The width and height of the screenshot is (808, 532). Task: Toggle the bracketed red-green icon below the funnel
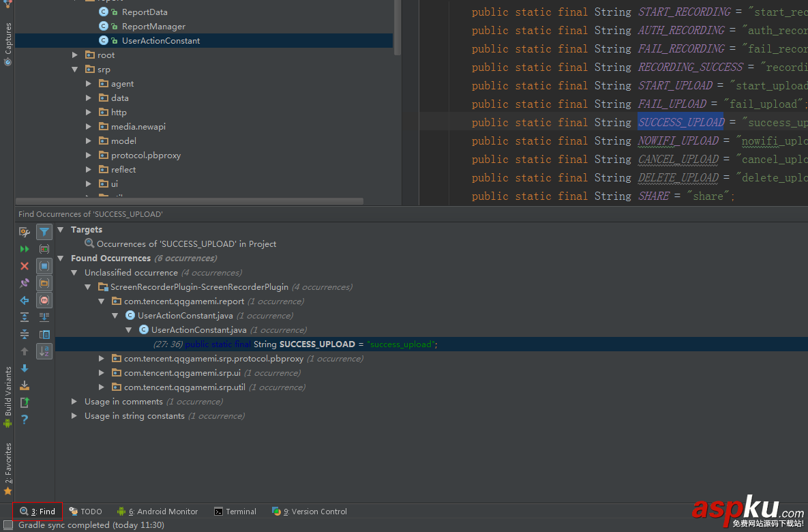[44, 249]
